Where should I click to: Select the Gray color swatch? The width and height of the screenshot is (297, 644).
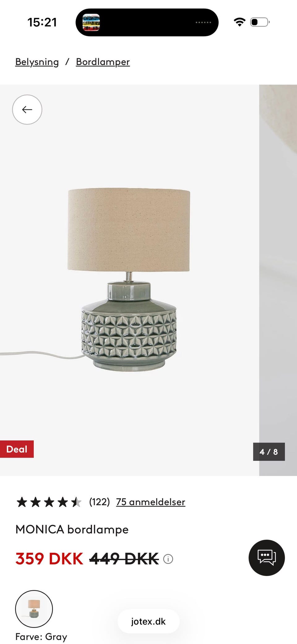click(x=34, y=609)
